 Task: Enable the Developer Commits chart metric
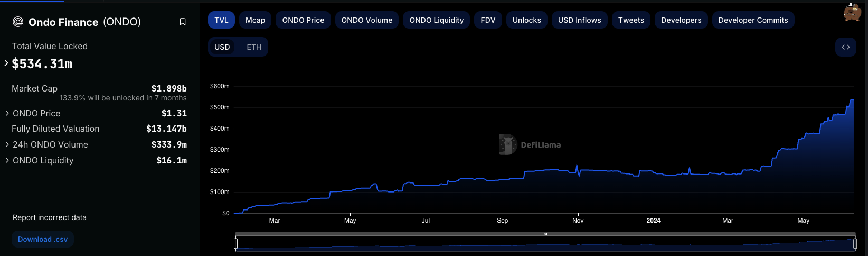pyautogui.click(x=753, y=20)
